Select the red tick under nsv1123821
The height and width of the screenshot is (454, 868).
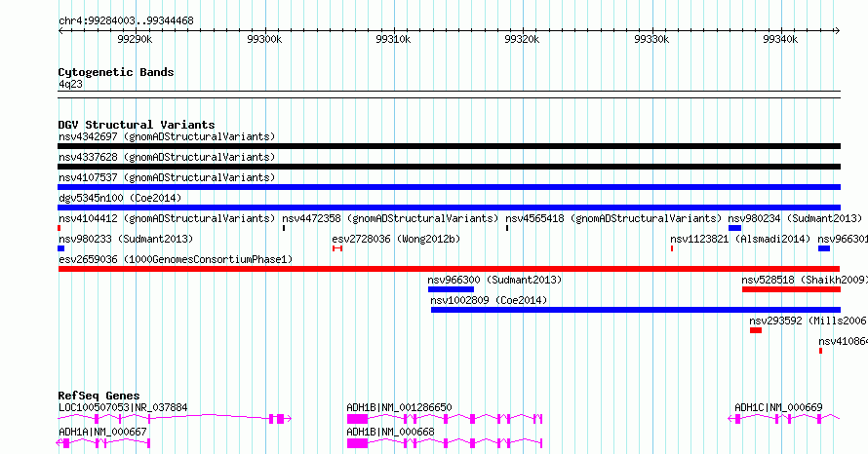[672, 248]
